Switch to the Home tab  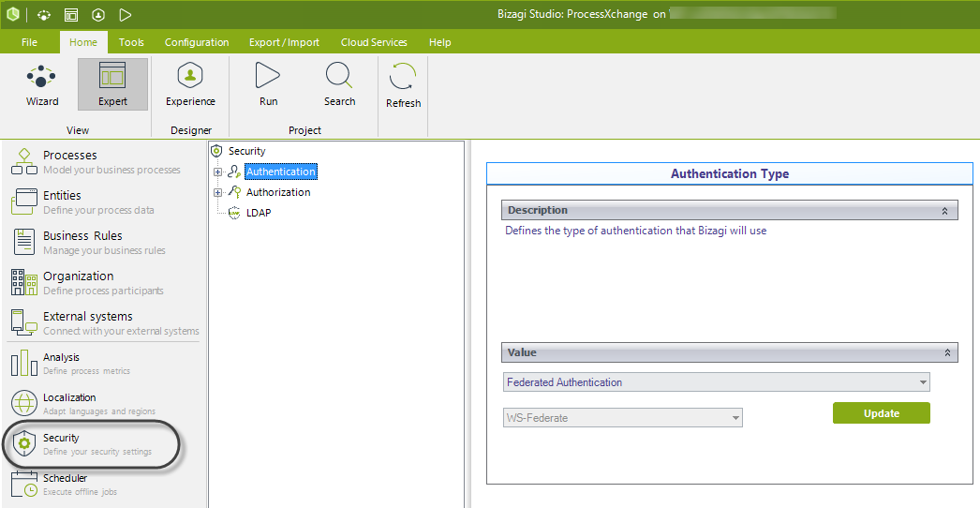pos(83,42)
